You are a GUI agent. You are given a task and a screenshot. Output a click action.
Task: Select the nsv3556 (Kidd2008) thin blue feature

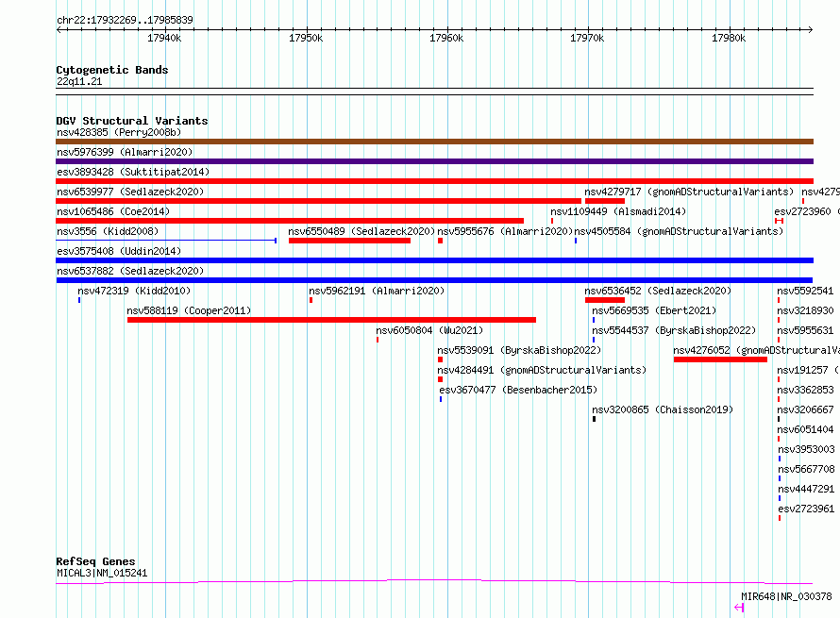point(166,241)
